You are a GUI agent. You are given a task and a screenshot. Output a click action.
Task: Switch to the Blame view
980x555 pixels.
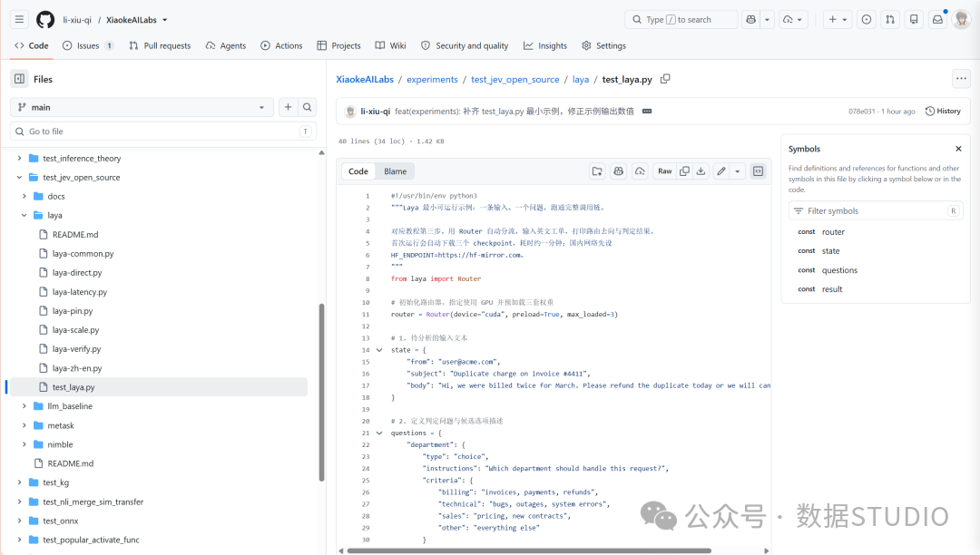click(395, 171)
